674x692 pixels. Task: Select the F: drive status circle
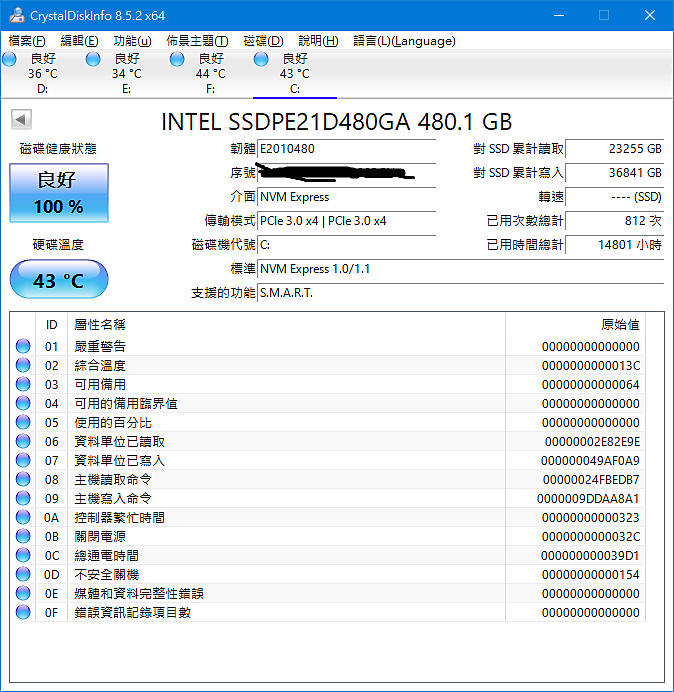[x=177, y=59]
